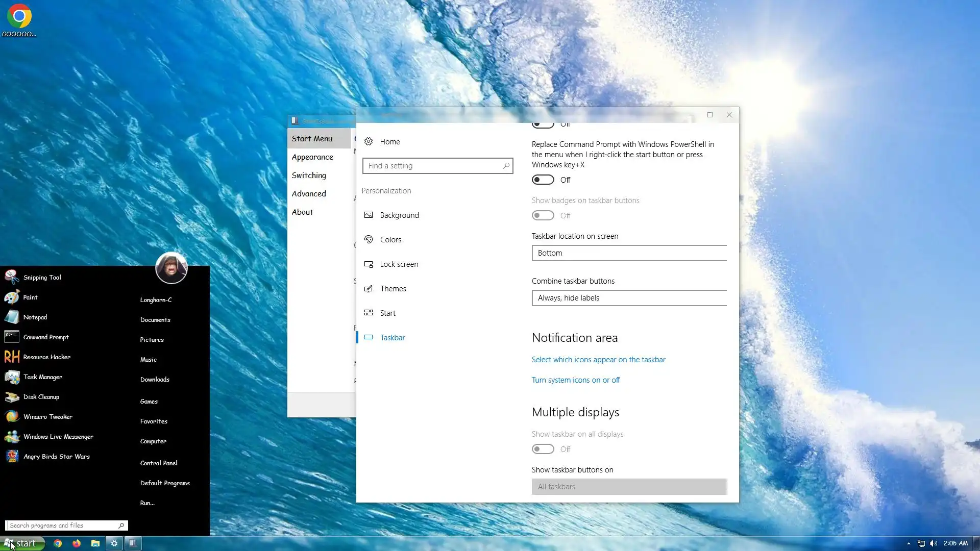
Task: Click the volume speaker tray icon
Action: tap(934, 543)
